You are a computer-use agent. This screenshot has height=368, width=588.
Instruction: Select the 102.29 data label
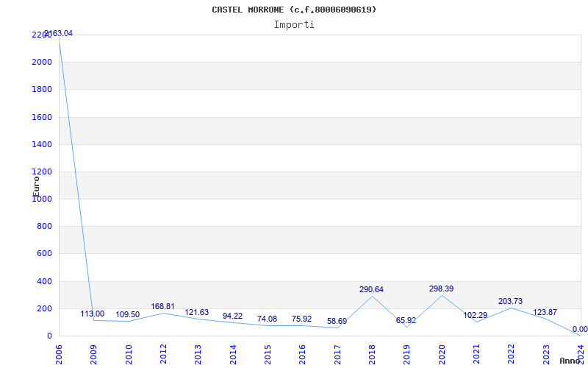tap(475, 316)
